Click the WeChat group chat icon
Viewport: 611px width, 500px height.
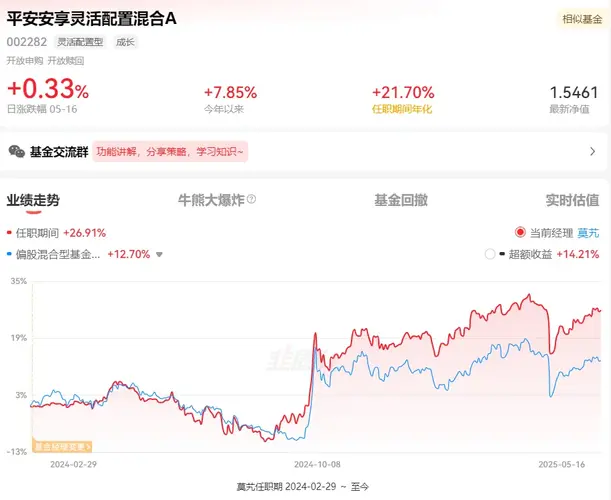click(x=17, y=152)
